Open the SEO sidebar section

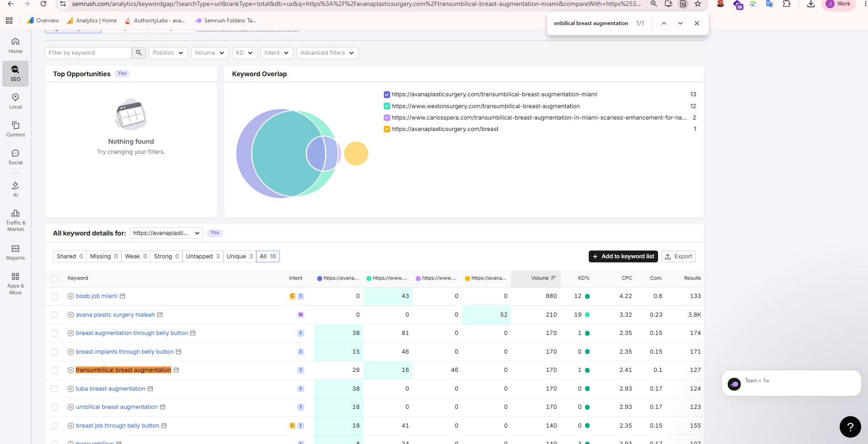[x=16, y=73]
